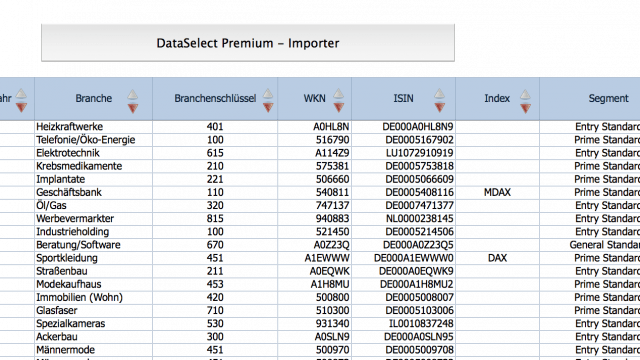640x360 pixels.
Task: Sort Index column ascending with up arrow
Action: pos(525,94)
